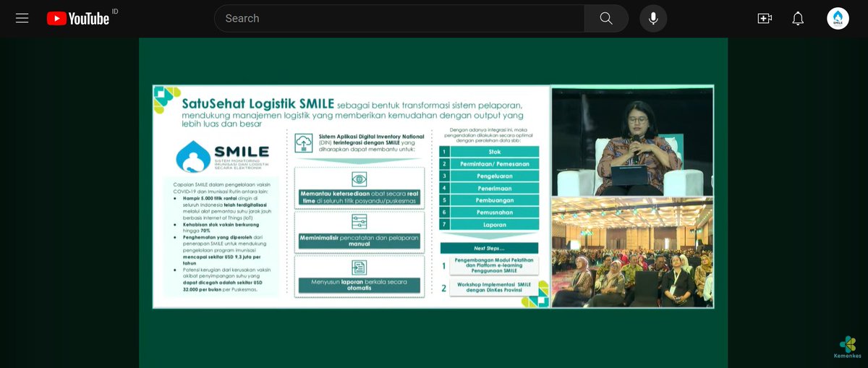Click the 'Stok' row
The width and height of the screenshot is (868, 368).
point(490,152)
